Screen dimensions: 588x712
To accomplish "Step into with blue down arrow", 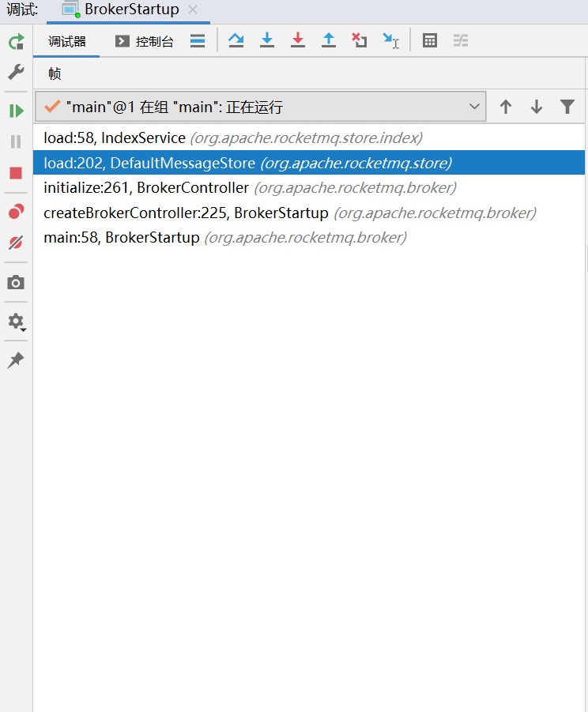I will click(267, 40).
